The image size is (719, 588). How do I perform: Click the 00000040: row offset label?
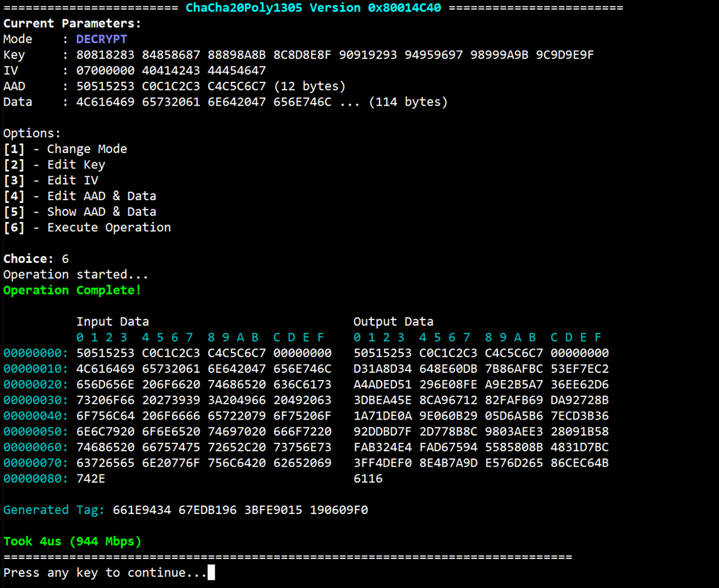pyautogui.click(x=36, y=416)
